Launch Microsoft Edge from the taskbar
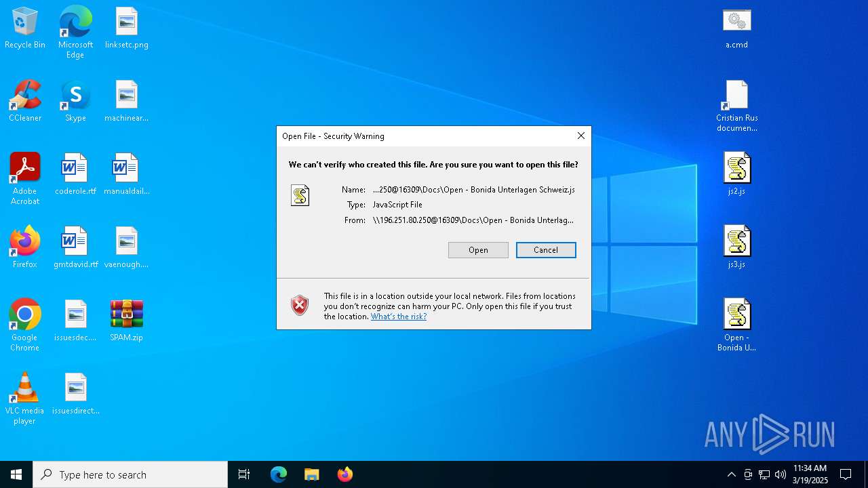 click(x=279, y=474)
